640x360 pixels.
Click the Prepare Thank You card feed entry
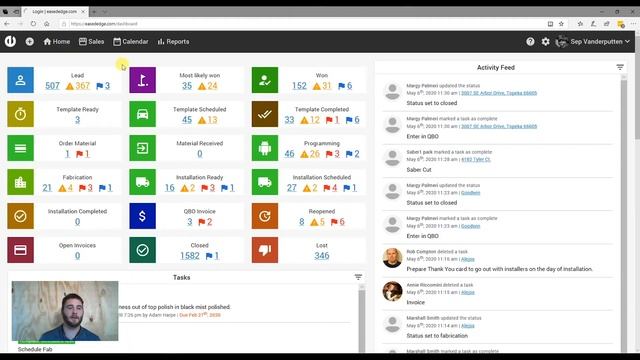500,269
